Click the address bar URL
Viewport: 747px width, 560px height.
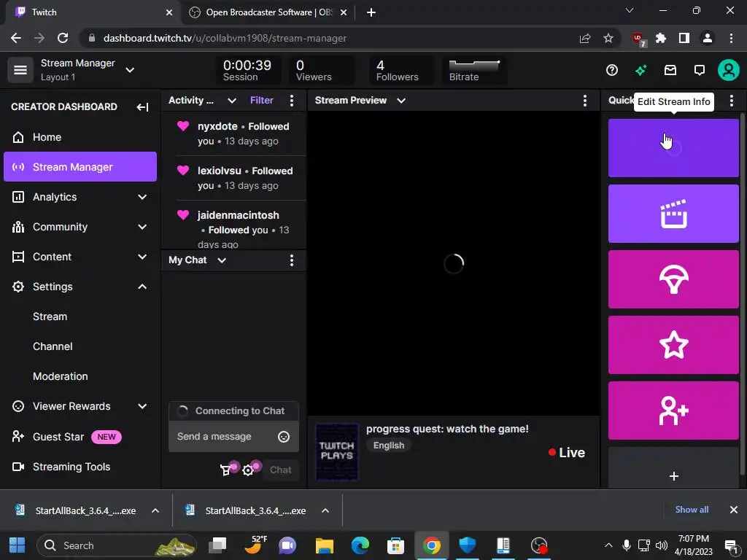pyautogui.click(x=225, y=38)
